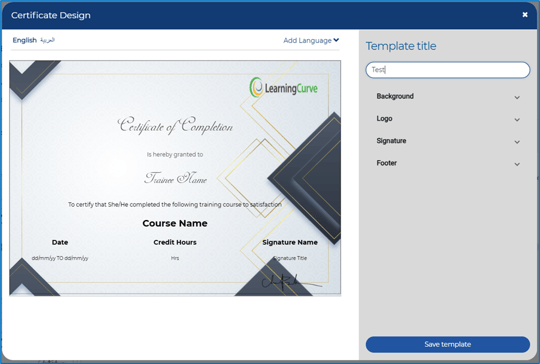Expand the Signature section chevron
The width and height of the screenshot is (540, 364).
point(517,142)
